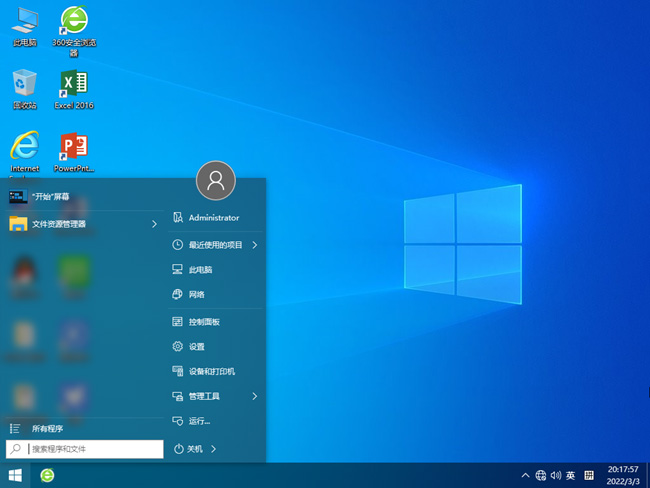The image size is (650, 488).
Task: Click the Windows Start button
Action: [x=15, y=476]
